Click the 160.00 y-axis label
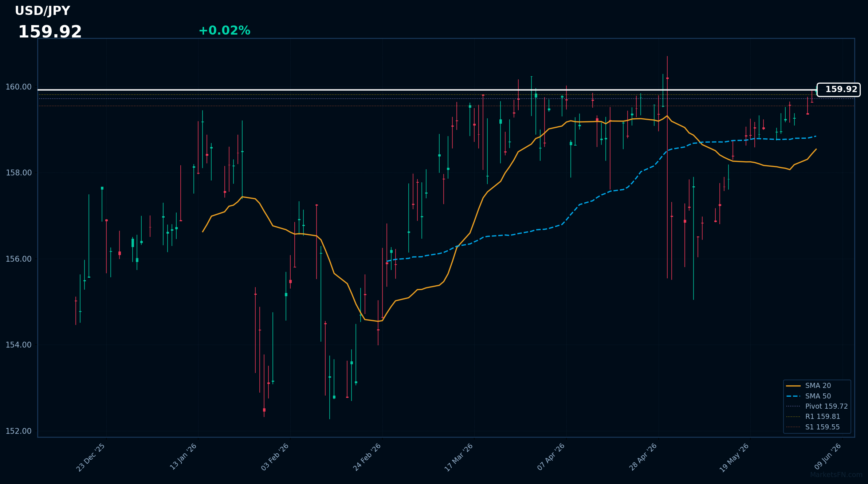The width and height of the screenshot is (868, 484). 19,87
